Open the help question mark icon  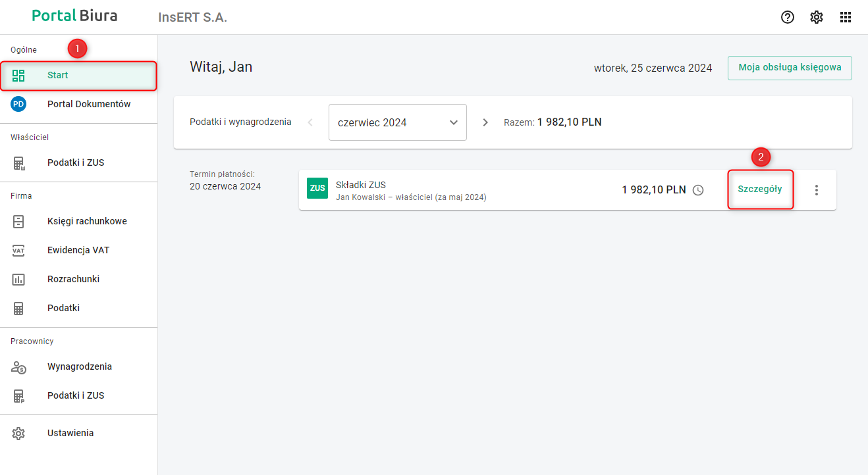pyautogui.click(x=788, y=17)
